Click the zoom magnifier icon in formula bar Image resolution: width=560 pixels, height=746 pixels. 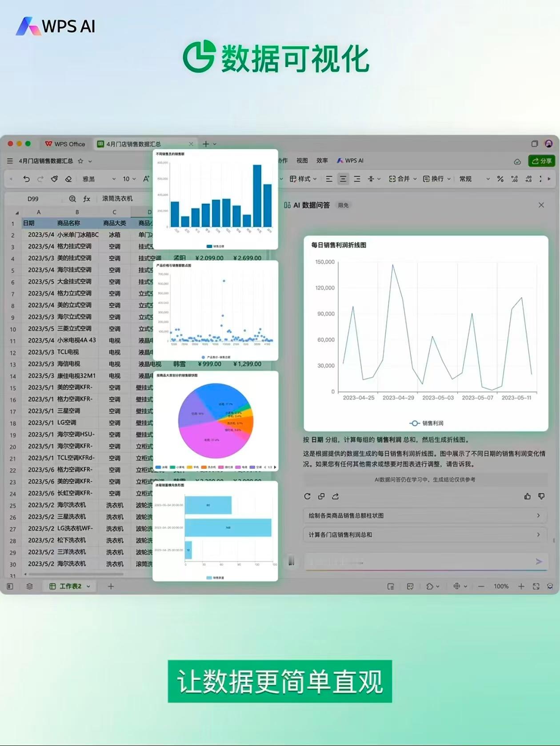coord(72,199)
